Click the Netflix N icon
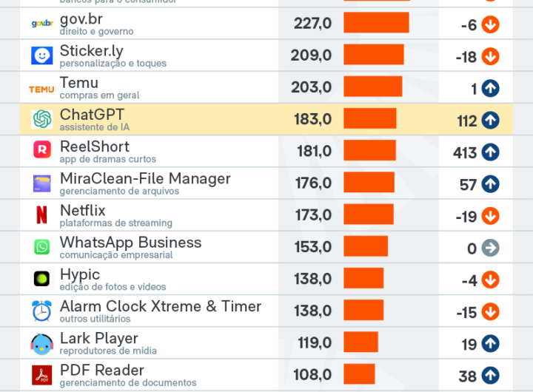 41,214
